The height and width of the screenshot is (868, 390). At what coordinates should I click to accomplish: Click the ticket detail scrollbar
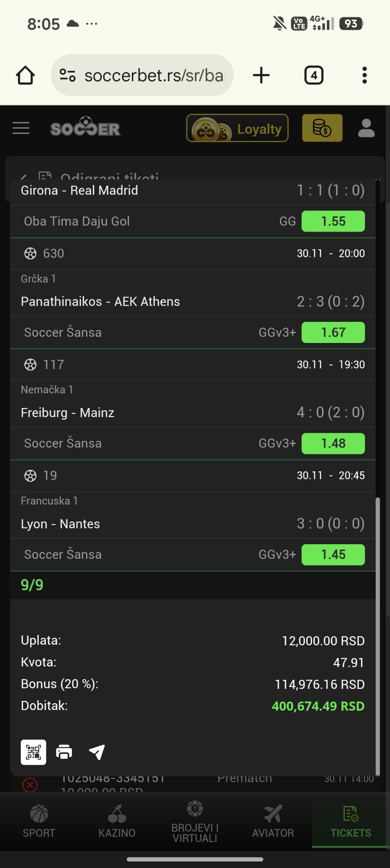(378, 634)
